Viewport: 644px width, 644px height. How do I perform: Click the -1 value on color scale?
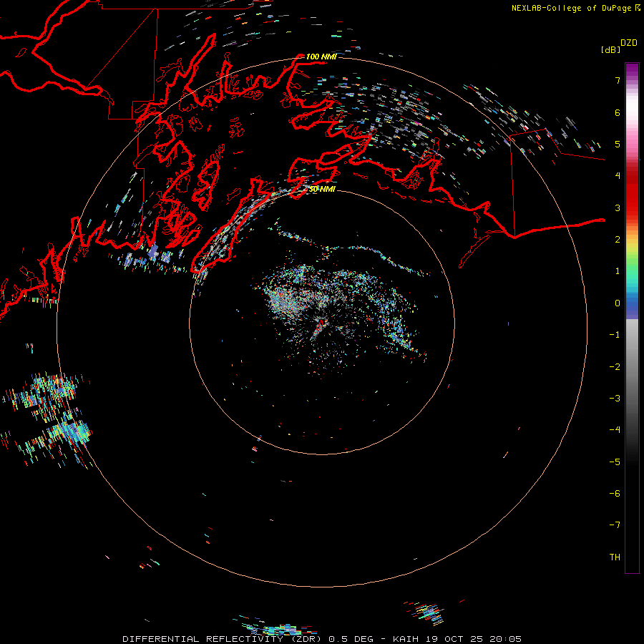click(615, 335)
